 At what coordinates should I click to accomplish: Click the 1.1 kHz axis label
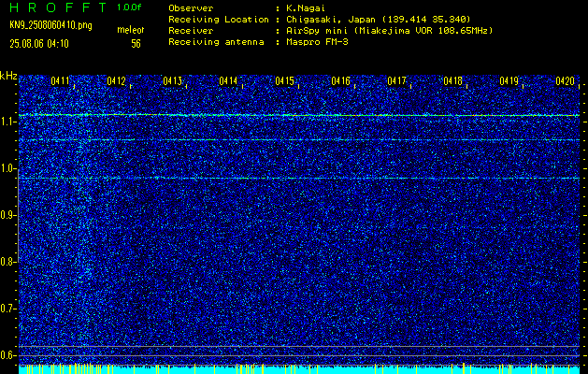pos(6,122)
